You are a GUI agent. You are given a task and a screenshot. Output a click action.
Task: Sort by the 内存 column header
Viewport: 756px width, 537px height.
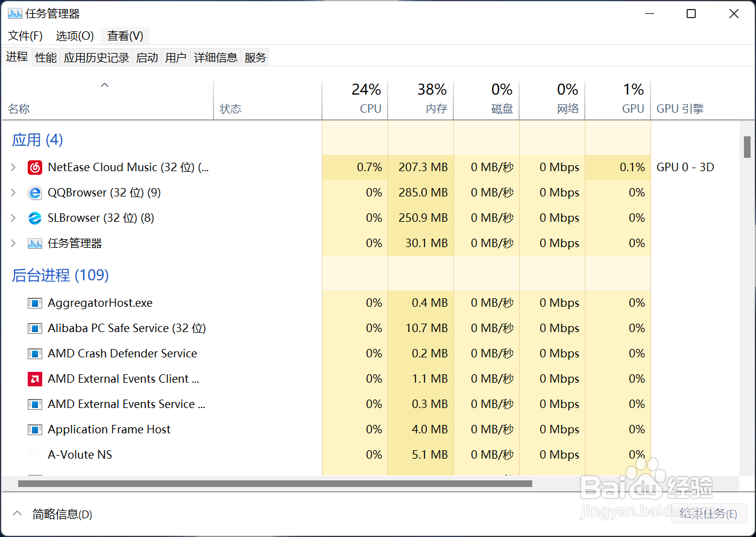[x=421, y=99]
